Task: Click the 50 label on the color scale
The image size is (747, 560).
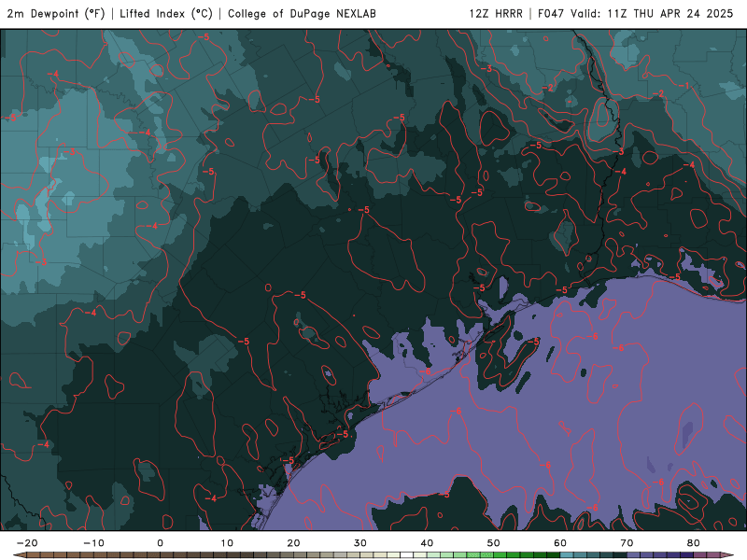Action: click(x=494, y=543)
